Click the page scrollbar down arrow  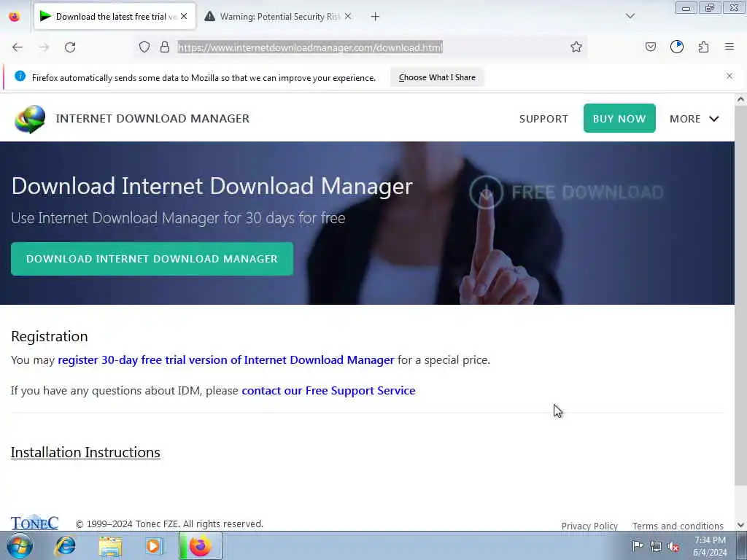[740, 525]
